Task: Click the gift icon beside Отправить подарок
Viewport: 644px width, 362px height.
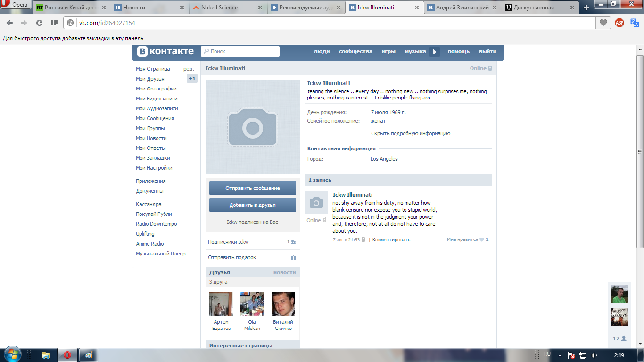Action: [x=293, y=257]
